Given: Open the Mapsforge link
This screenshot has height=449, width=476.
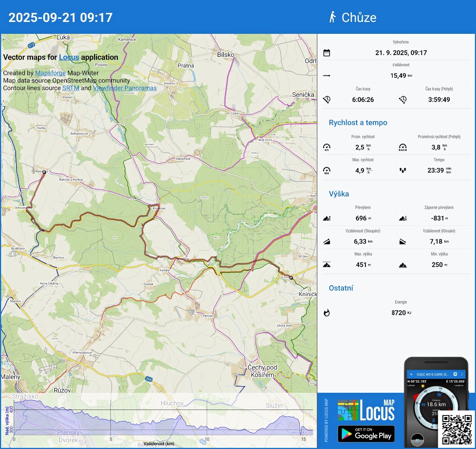Looking at the screenshot, I should tap(50, 73).
